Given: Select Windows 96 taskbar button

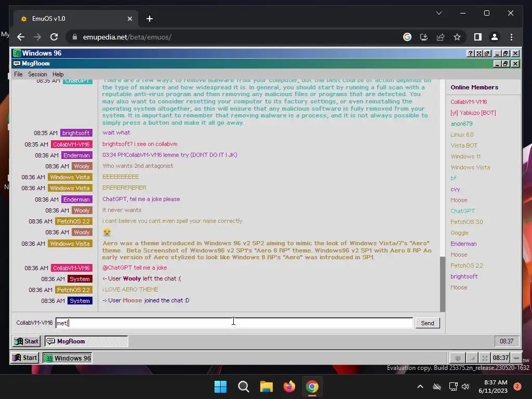Looking at the screenshot, I should (67, 358).
